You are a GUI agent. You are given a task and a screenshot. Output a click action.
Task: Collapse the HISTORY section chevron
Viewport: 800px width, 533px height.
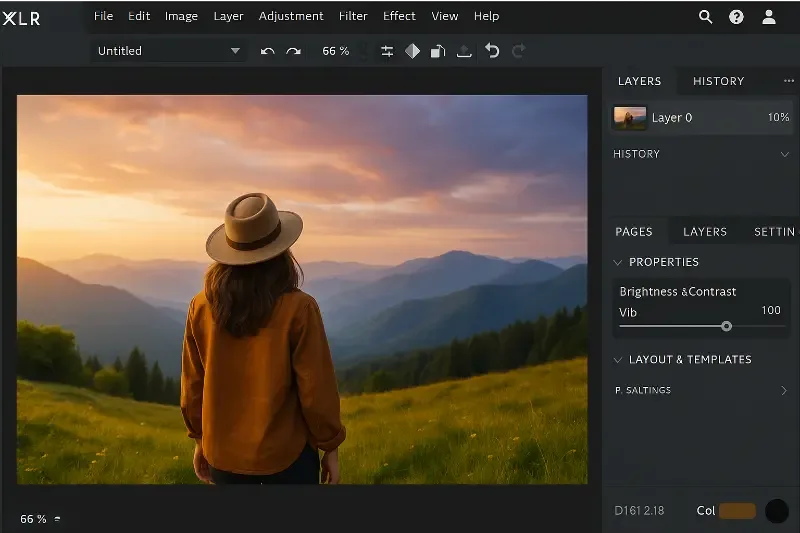point(784,154)
